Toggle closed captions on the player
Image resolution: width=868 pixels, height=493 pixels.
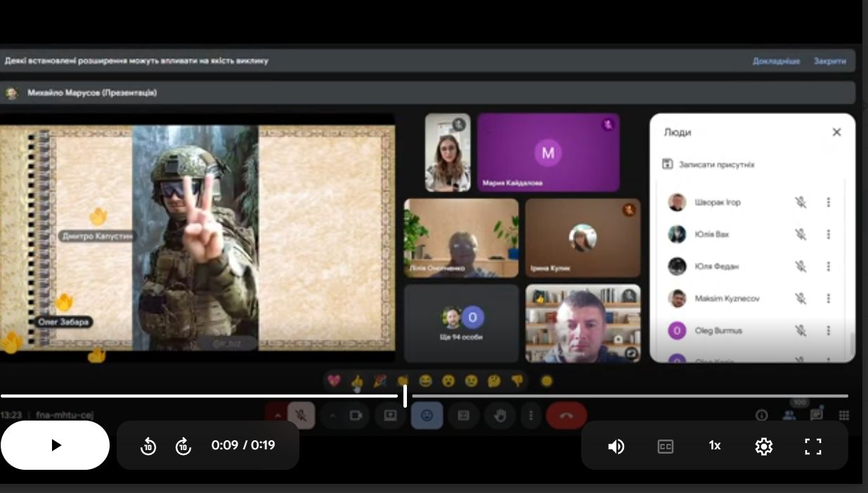(x=665, y=446)
